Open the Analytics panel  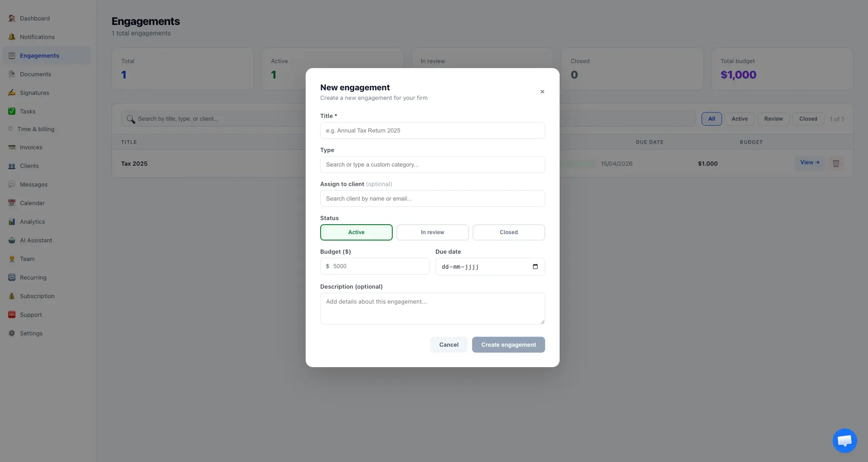point(32,221)
